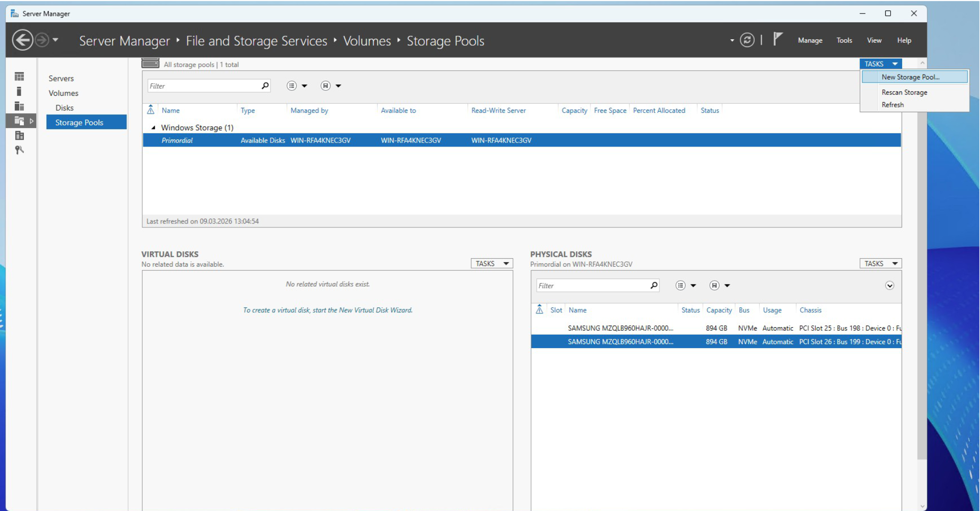The image size is (980, 511).
Task: Click the notifications flag icon
Action: point(778,39)
